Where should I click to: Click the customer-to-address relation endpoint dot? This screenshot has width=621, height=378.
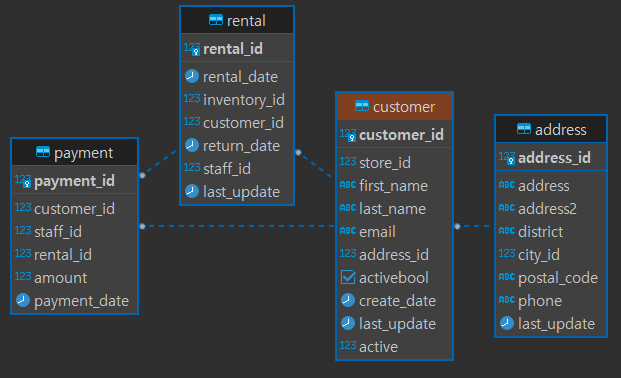pos(457,226)
